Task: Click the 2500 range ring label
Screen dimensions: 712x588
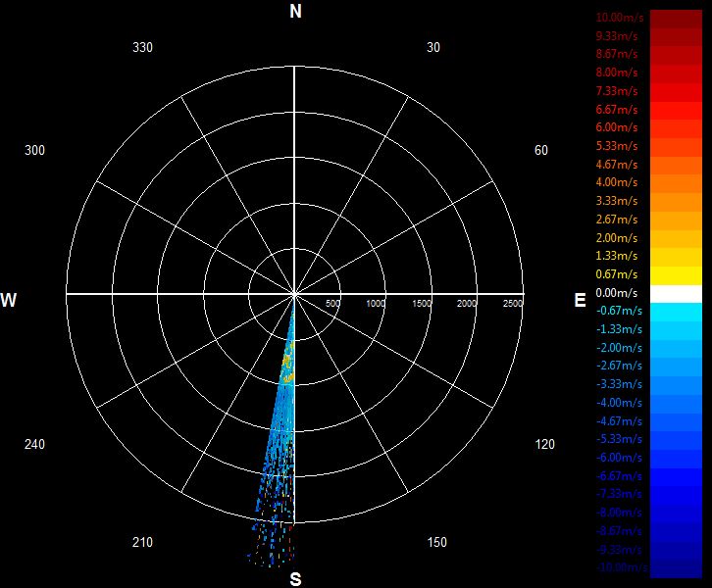Action: (x=513, y=304)
